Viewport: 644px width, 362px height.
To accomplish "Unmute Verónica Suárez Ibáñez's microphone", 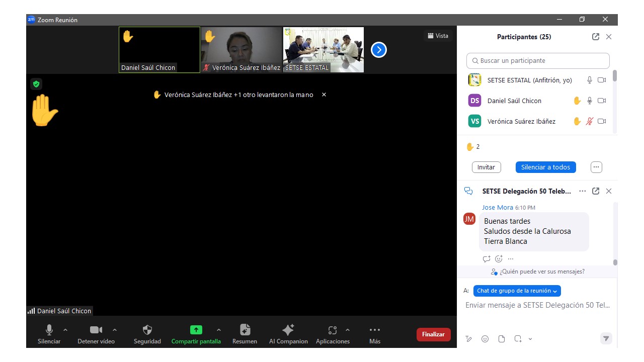I will click(x=590, y=121).
